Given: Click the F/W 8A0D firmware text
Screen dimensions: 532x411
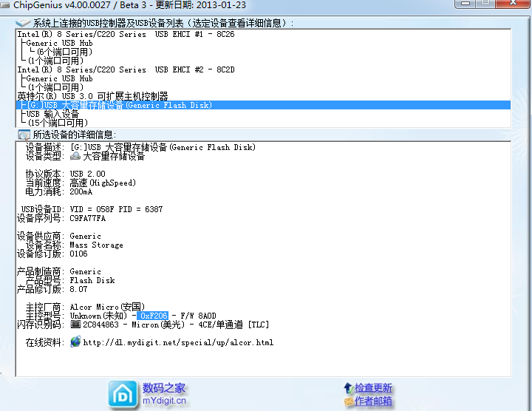Looking at the screenshot, I should click(198, 316).
